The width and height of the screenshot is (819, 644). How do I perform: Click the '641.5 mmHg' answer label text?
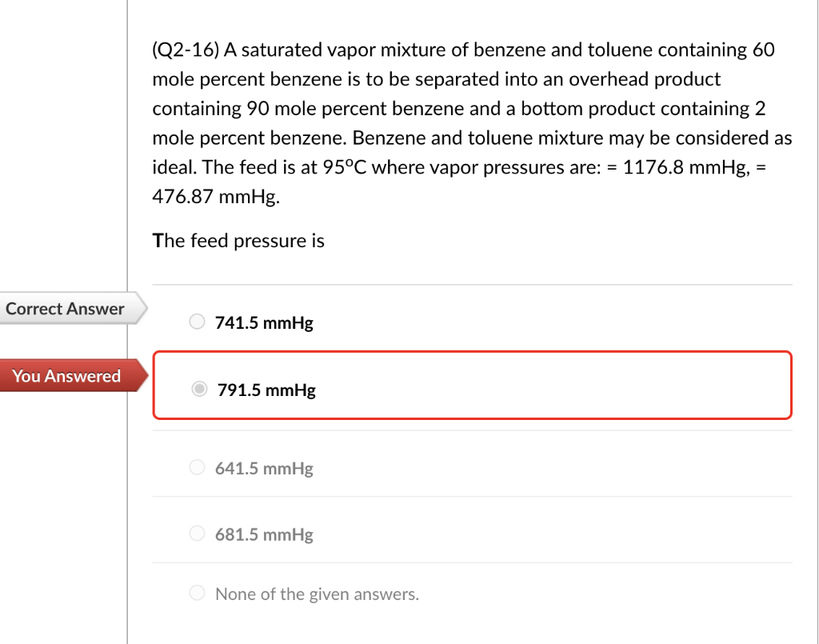pos(264,469)
